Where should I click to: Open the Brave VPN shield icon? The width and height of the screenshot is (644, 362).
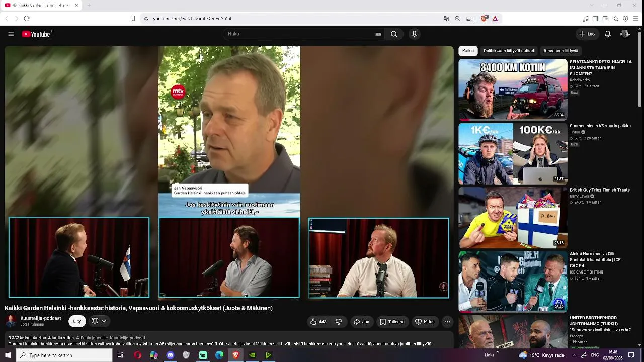[625, 19]
